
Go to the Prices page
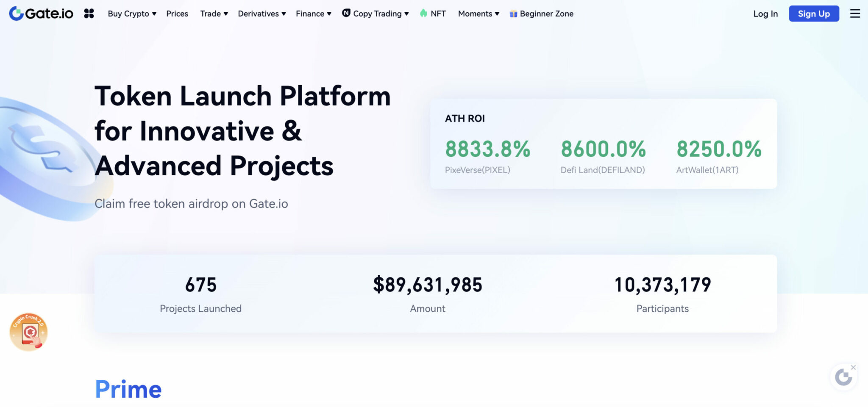[x=177, y=14]
